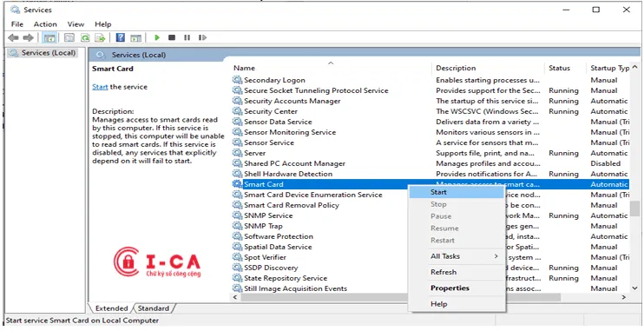Click the Stop Service square toolbar icon
This screenshot has height=331, width=644.
(172, 38)
